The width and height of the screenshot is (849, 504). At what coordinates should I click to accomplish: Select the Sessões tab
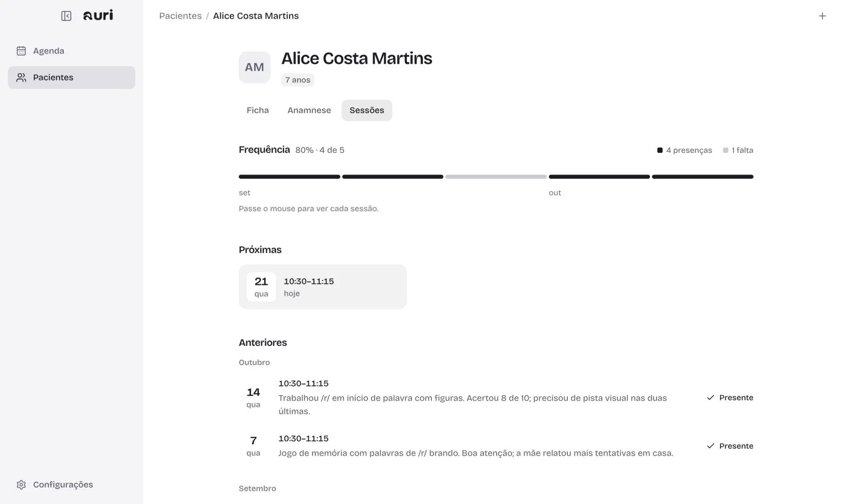(367, 110)
